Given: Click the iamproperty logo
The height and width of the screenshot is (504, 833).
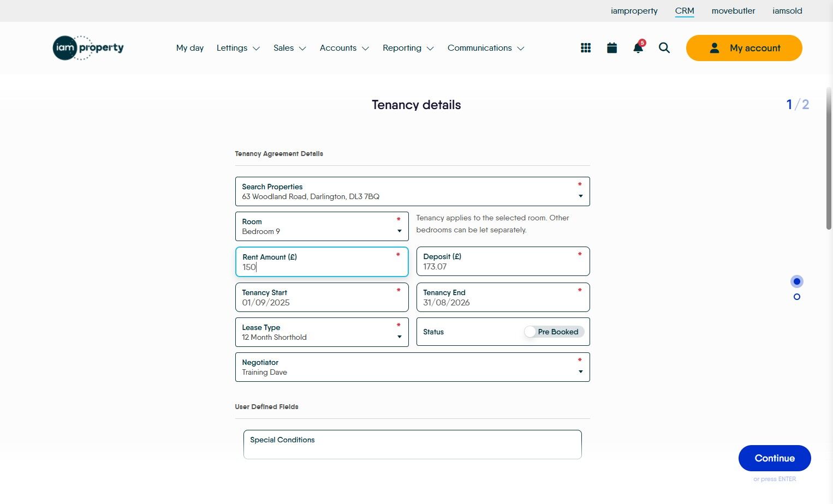Looking at the screenshot, I should point(88,48).
